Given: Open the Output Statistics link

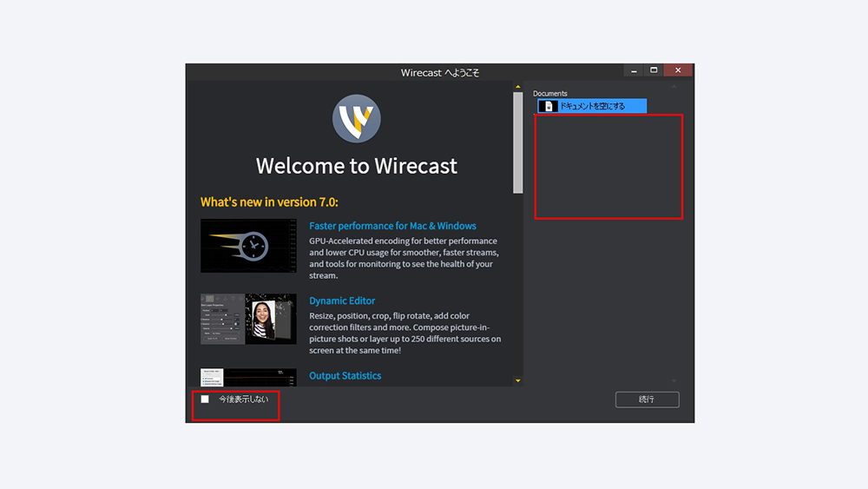Looking at the screenshot, I should 345,375.
